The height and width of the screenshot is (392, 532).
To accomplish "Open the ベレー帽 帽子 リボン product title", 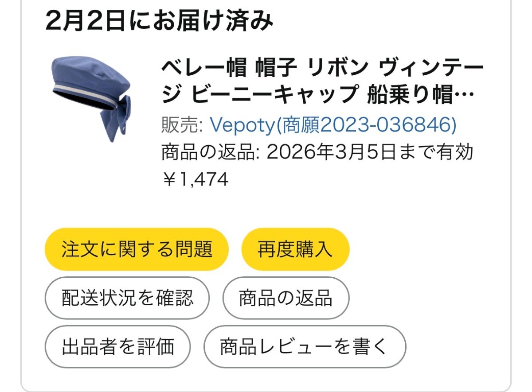I will click(322, 81).
